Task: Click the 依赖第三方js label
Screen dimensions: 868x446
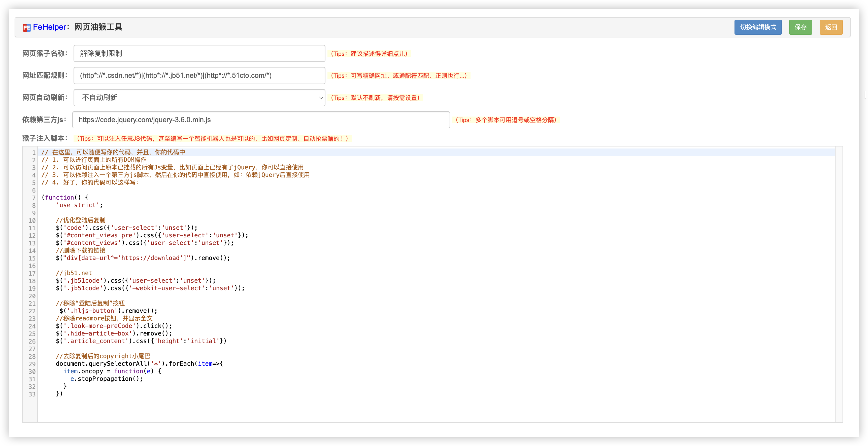Action: (x=44, y=120)
